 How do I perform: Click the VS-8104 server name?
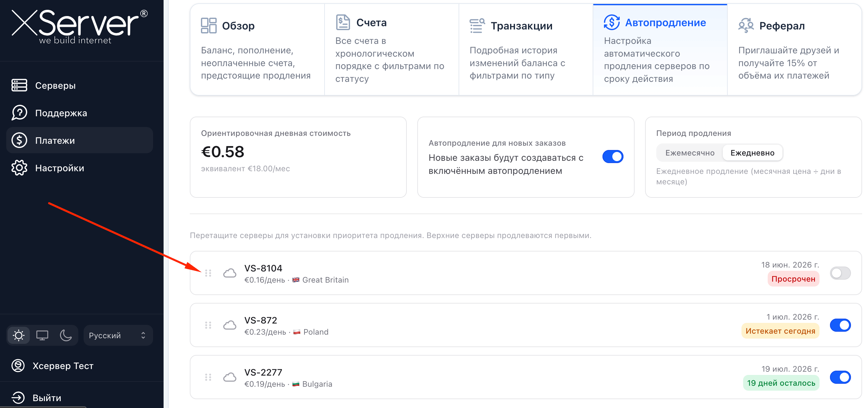(x=263, y=268)
